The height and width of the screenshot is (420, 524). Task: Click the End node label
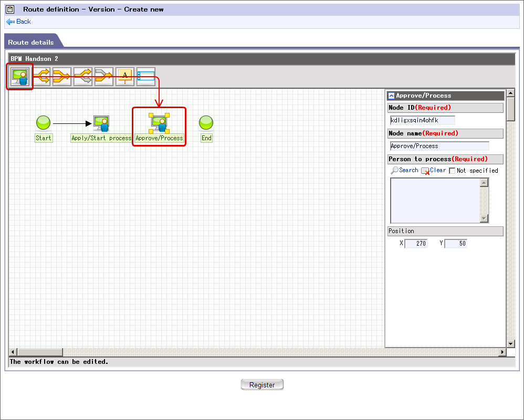click(x=206, y=138)
